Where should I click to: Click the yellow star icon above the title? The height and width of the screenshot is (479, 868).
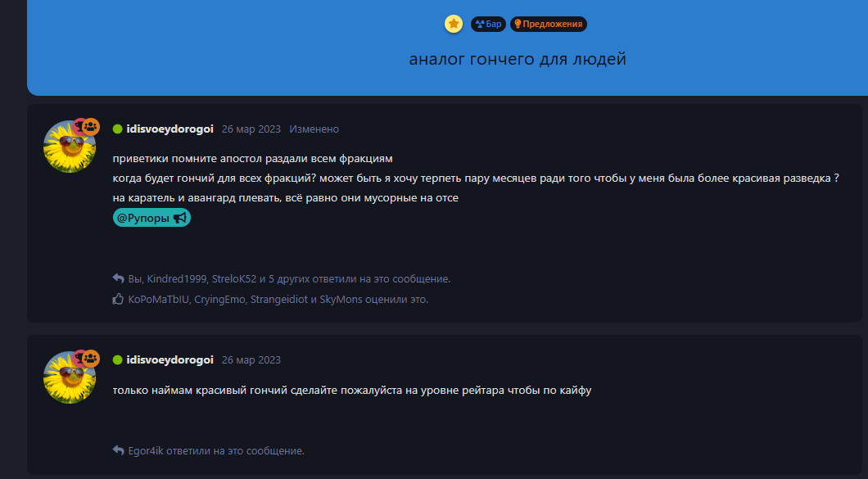(454, 24)
